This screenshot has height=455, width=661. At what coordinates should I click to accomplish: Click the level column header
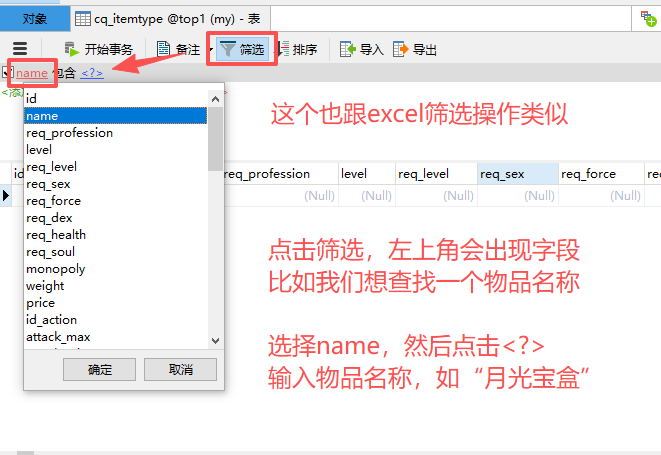coord(367,174)
